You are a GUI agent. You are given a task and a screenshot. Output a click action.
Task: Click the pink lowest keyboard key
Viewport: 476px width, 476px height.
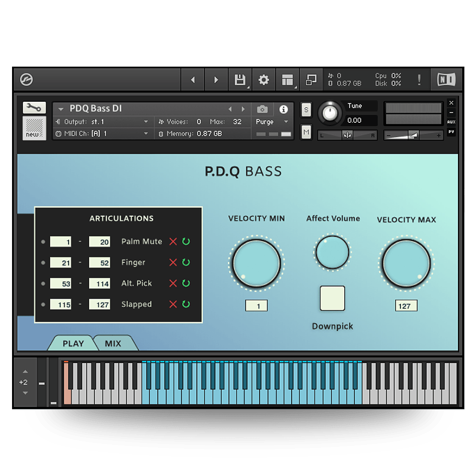click(x=68, y=383)
